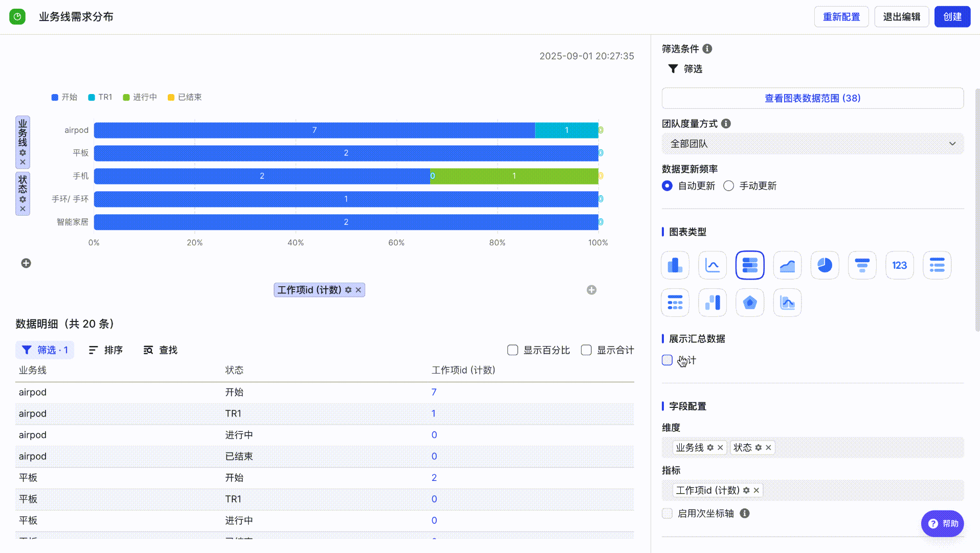Add a metric with the plus icon under chart

[591, 290]
